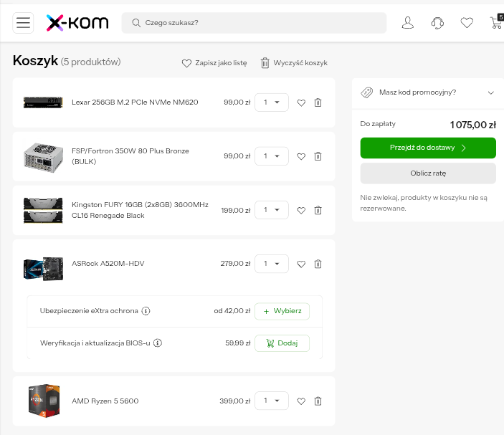Click Zapisz jako listę
This screenshot has height=435, width=504.
(214, 63)
